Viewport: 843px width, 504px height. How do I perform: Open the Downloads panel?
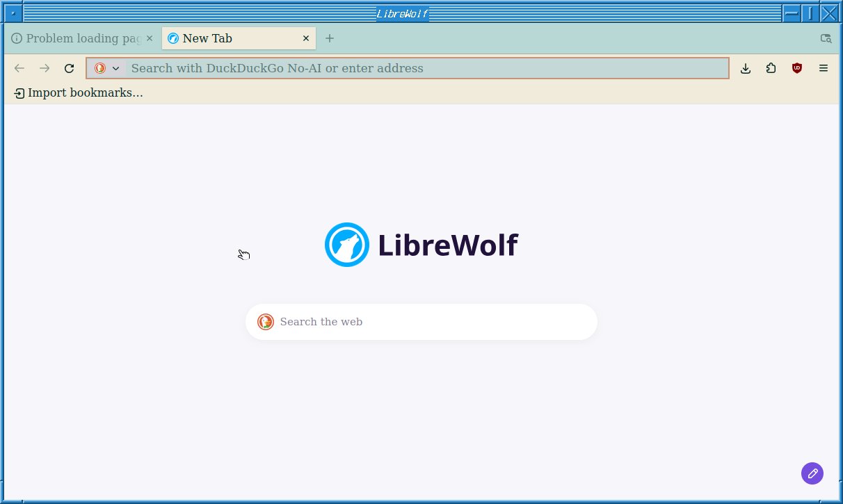746,68
